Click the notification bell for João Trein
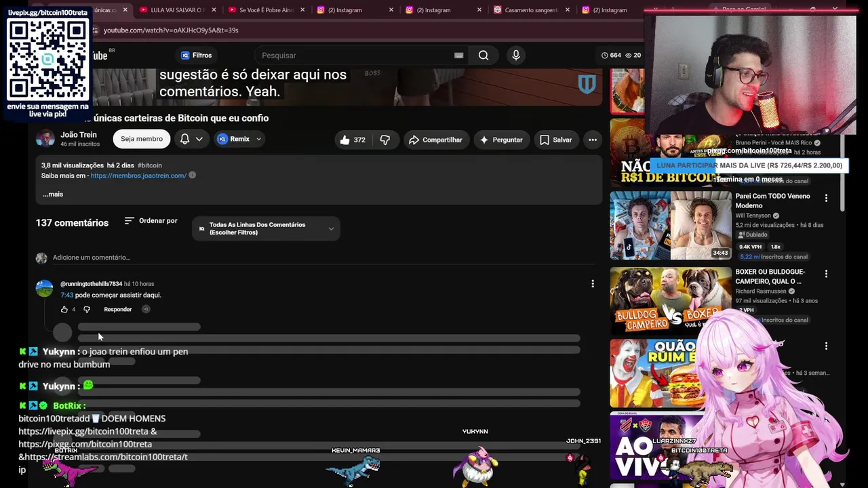The width and height of the screenshot is (868, 488). (184, 139)
